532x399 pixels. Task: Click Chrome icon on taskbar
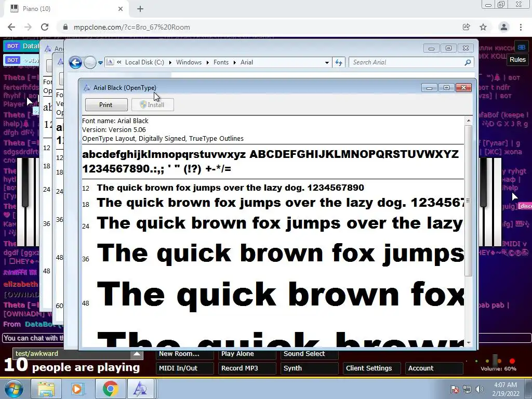[x=110, y=389]
